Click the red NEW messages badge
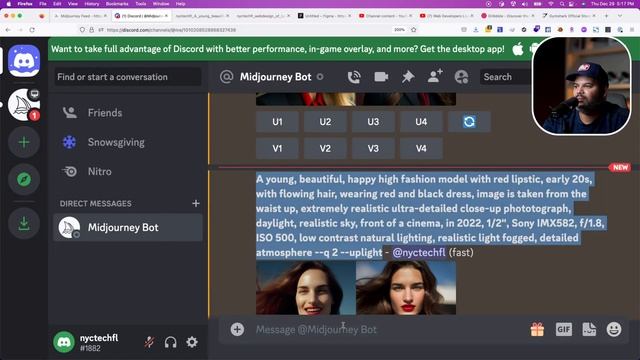The width and height of the screenshot is (640, 360). coord(620,167)
